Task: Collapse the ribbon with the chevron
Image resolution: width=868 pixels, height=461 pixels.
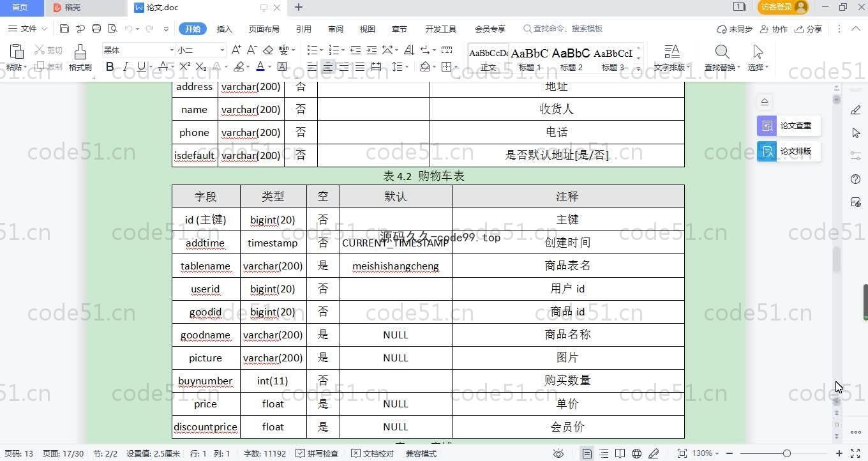Action: (x=857, y=29)
